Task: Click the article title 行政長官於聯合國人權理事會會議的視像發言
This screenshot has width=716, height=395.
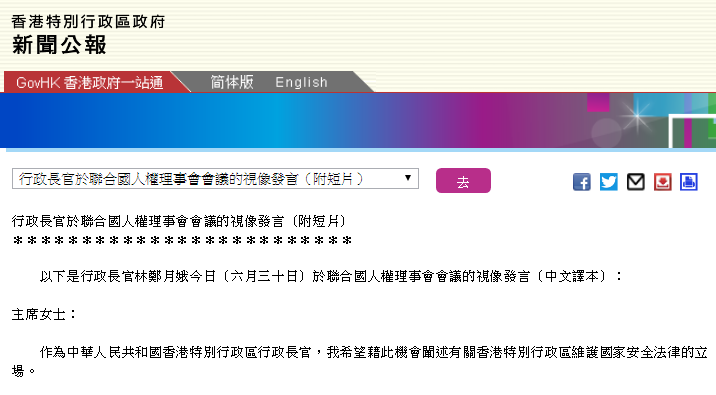Action: [179, 221]
